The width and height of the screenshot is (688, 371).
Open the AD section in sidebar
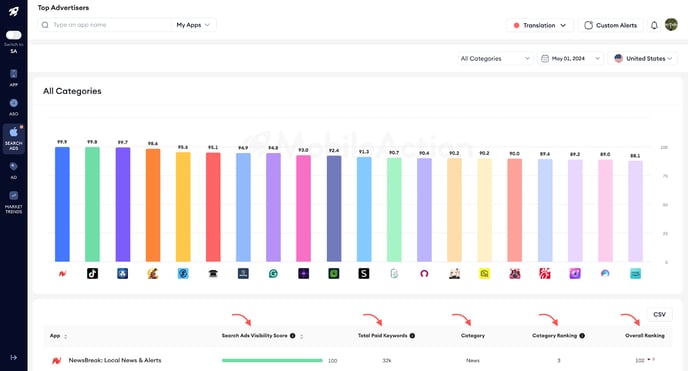click(x=14, y=170)
